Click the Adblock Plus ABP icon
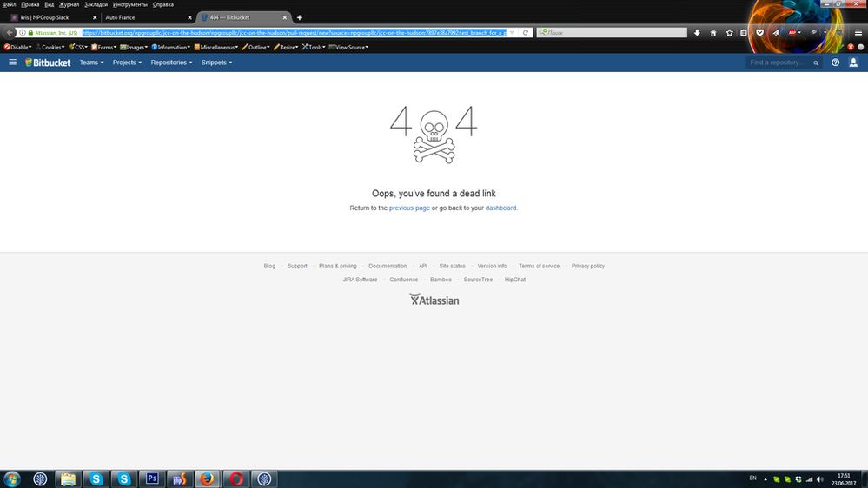 click(792, 33)
